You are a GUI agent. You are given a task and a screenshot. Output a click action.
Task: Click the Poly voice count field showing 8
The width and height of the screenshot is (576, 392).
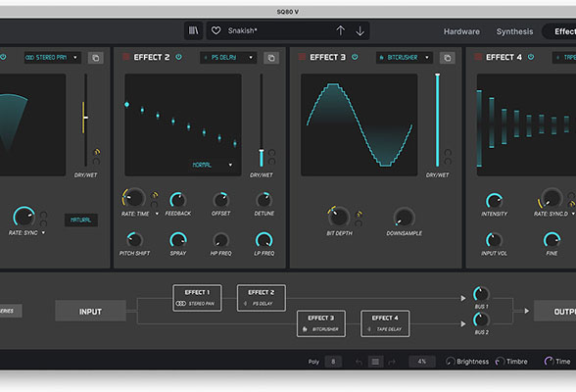333,362
